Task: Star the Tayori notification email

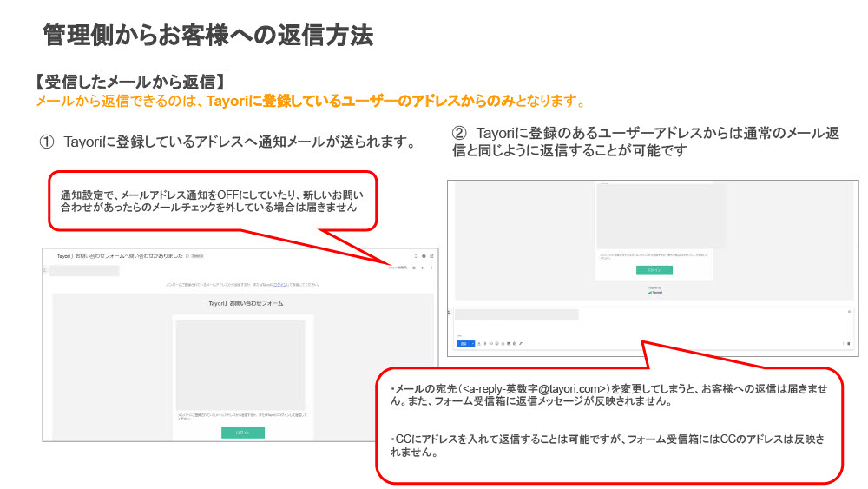Action: [x=413, y=268]
